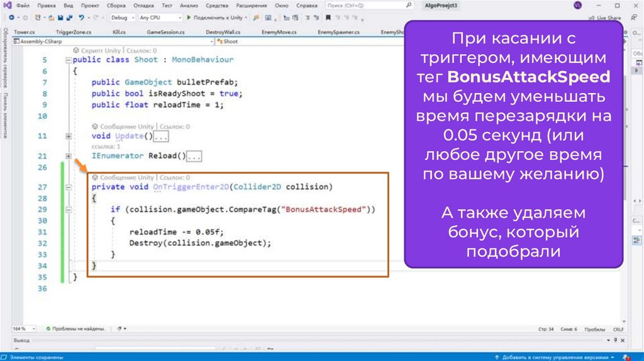Image resolution: width=644 pixels, height=361 pixels.
Task: Click line number 36 in margin
Action: click(42, 289)
